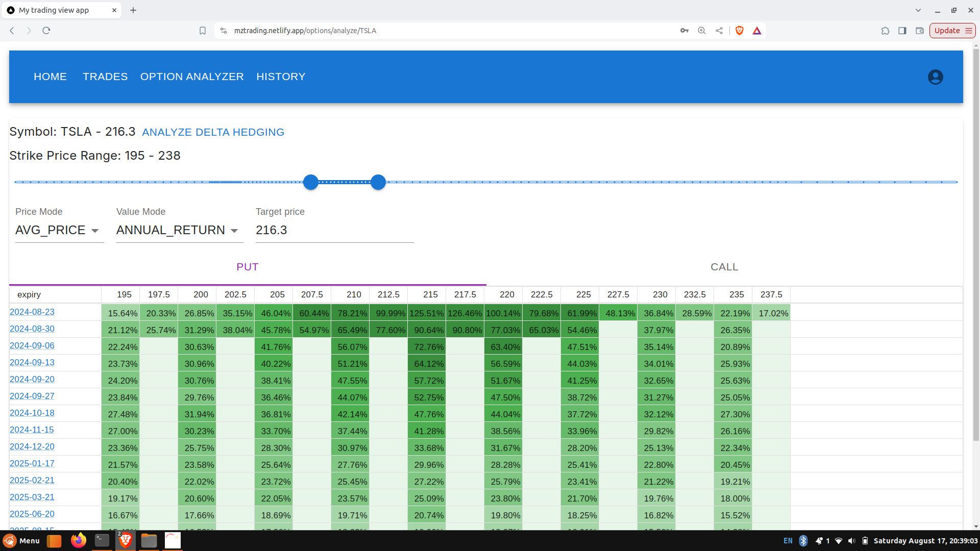Screen dimensions: 980x551
Task: Open Brave Rewards triangle icon
Action: [x=757, y=31]
